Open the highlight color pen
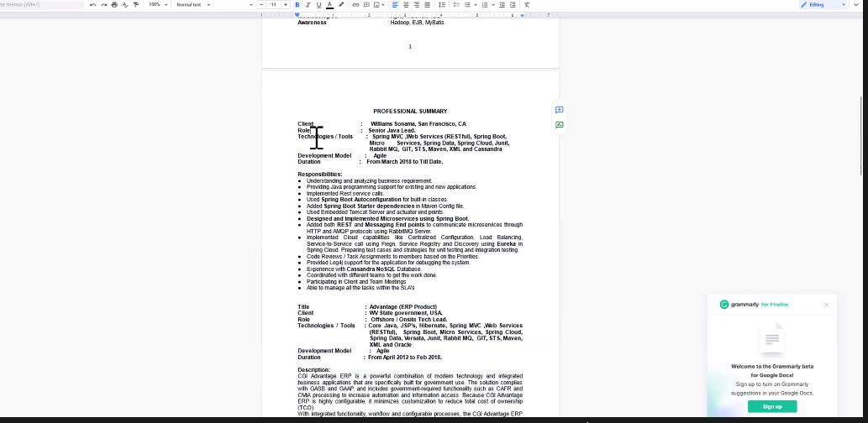 [341, 4]
